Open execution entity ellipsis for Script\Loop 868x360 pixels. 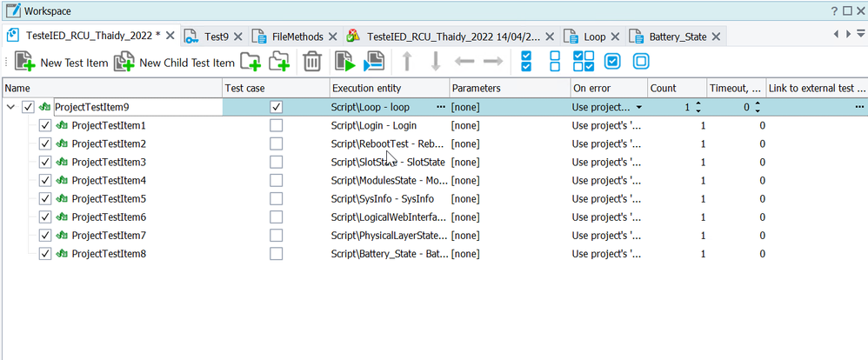tap(440, 107)
